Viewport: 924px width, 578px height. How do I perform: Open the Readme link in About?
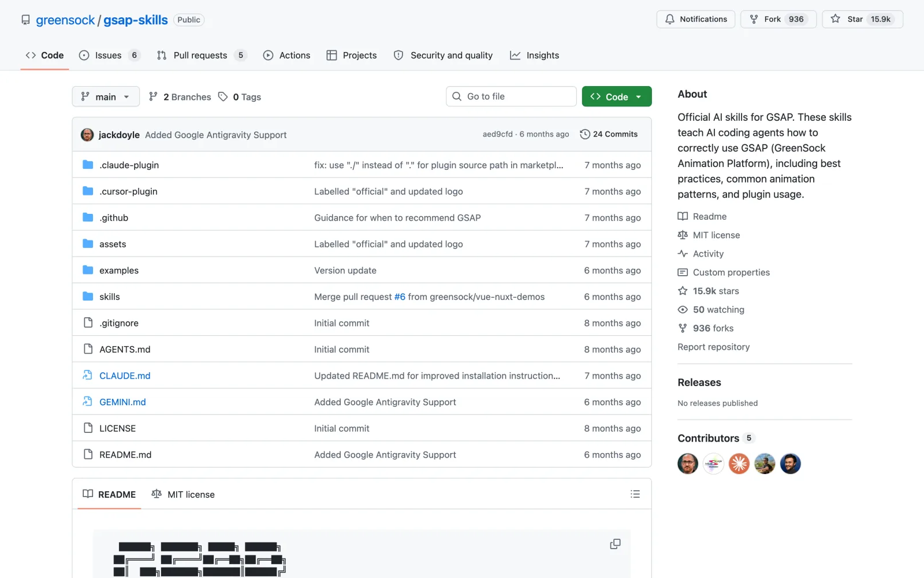[702, 216]
